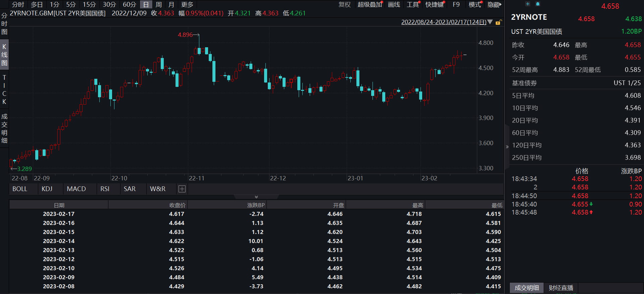Enable the RSI indicator
Viewport: 644px width, 294px height.
pyautogui.click(x=105, y=189)
